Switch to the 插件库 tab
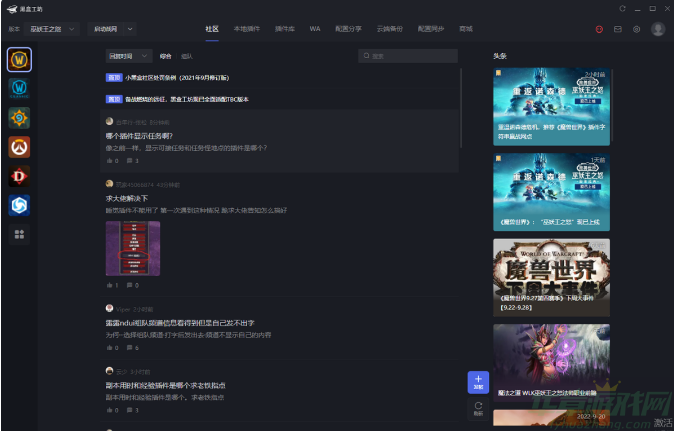Viewport: 674px width, 431px height. (x=285, y=29)
